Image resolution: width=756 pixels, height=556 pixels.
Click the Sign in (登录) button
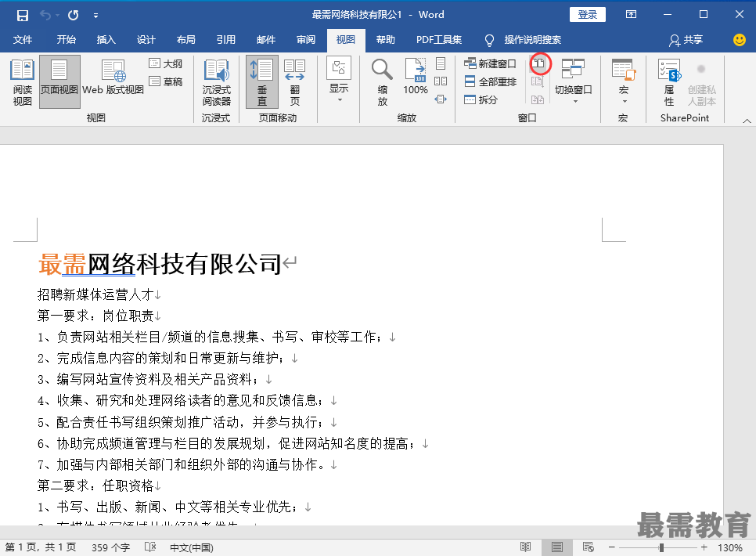587,14
